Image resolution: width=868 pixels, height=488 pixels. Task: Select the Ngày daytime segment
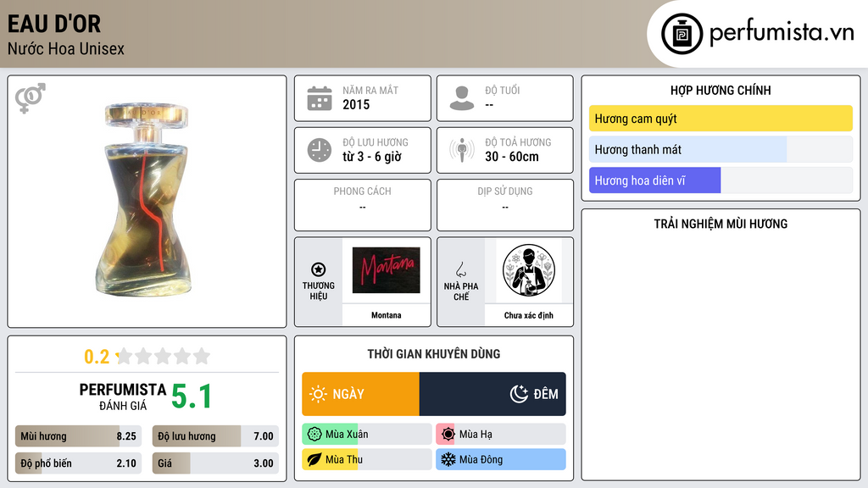[x=361, y=394]
